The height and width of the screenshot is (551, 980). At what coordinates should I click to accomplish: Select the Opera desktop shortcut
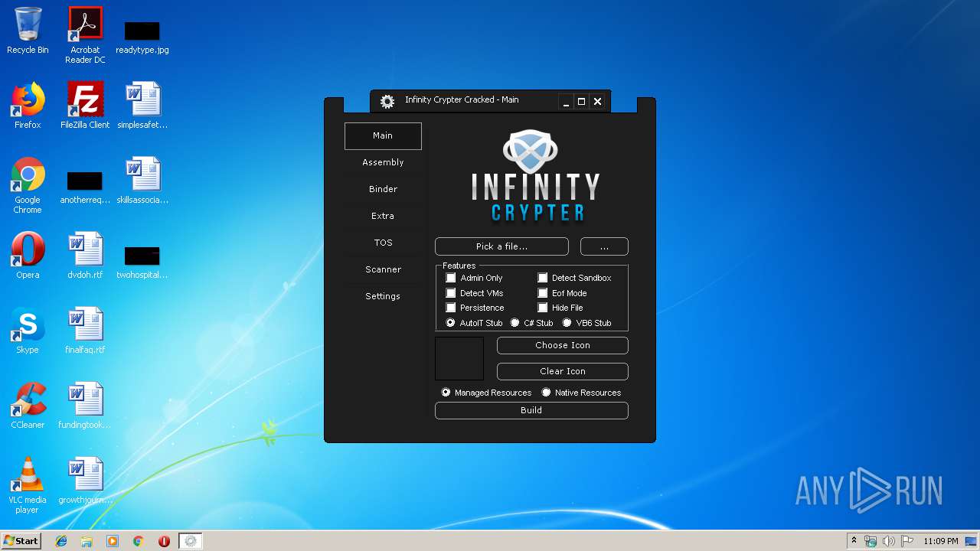click(x=28, y=256)
